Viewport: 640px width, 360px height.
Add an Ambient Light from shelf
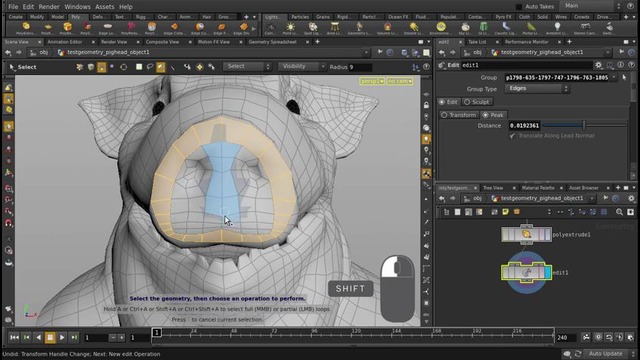[557, 28]
